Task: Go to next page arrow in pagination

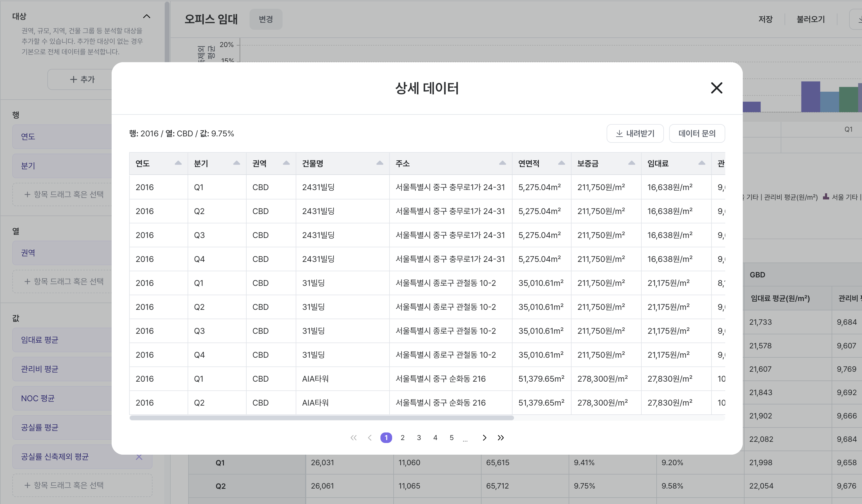Action: coord(484,438)
